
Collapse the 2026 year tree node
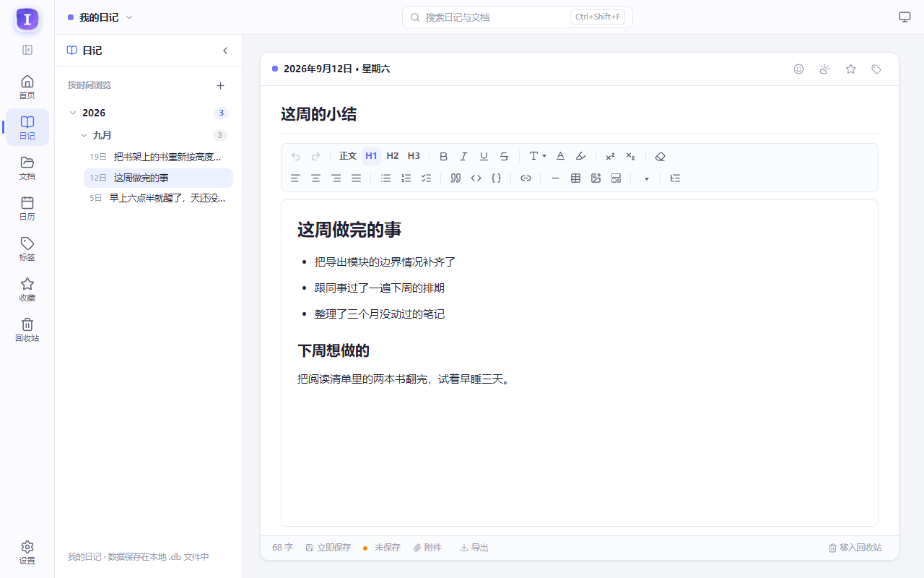pyautogui.click(x=72, y=113)
